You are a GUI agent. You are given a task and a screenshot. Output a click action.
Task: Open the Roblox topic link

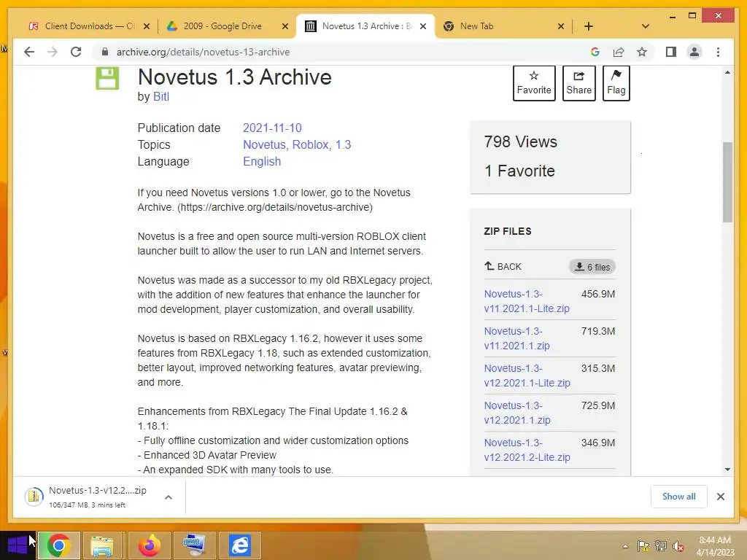(x=311, y=145)
